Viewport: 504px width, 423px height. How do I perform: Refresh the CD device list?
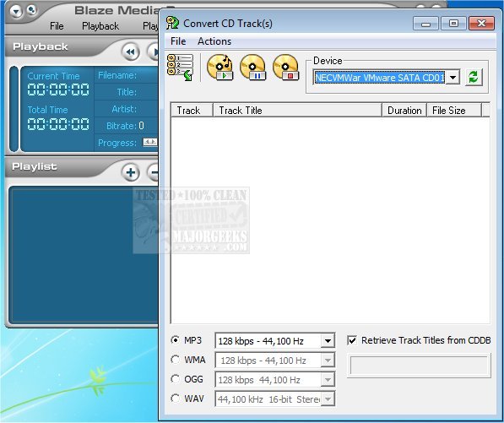point(474,78)
